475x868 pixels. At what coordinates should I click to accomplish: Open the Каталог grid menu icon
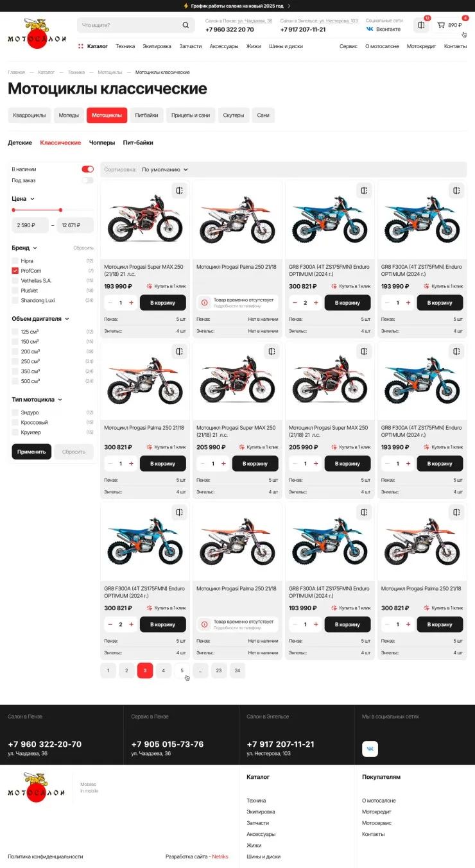tap(81, 46)
